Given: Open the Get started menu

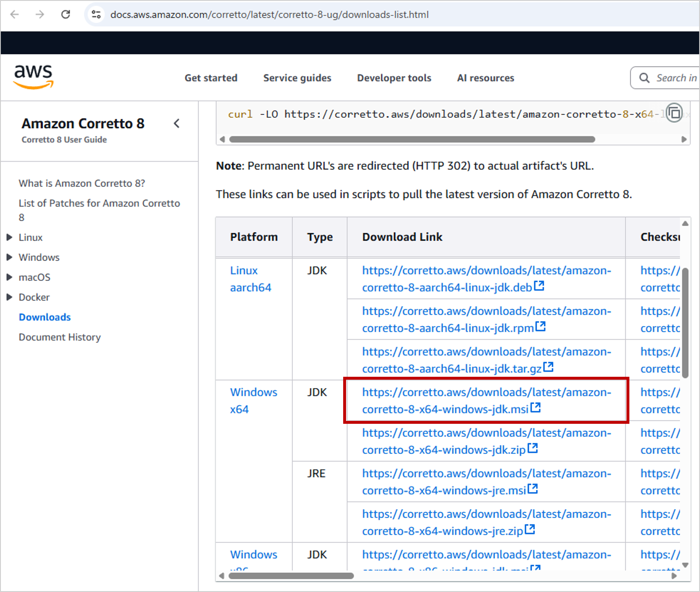Looking at the screenshot, I should (211, 78).
